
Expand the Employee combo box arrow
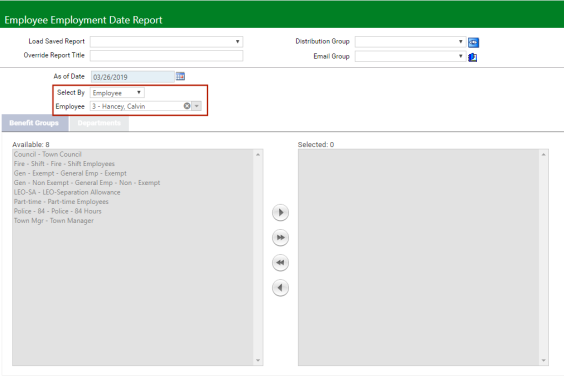(196, 106)
